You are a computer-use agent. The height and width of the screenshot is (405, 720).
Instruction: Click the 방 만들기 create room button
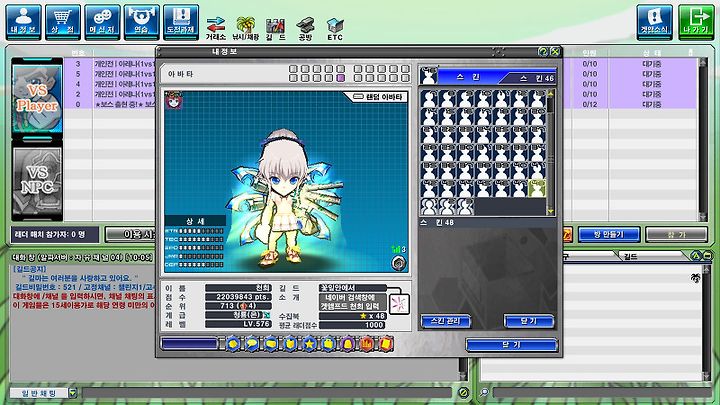[609, 235]
